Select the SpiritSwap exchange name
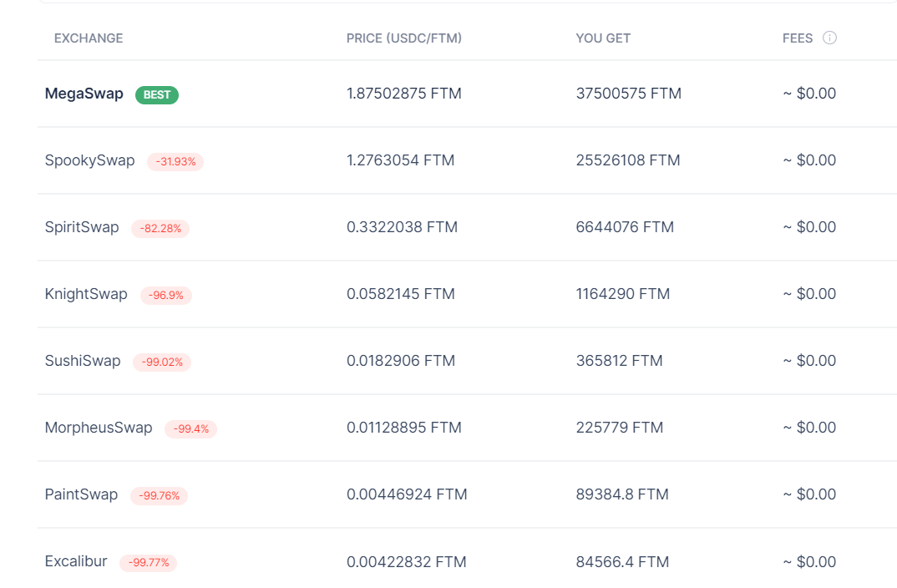Screen dimensions: 897x588 (x=82, y=227)
